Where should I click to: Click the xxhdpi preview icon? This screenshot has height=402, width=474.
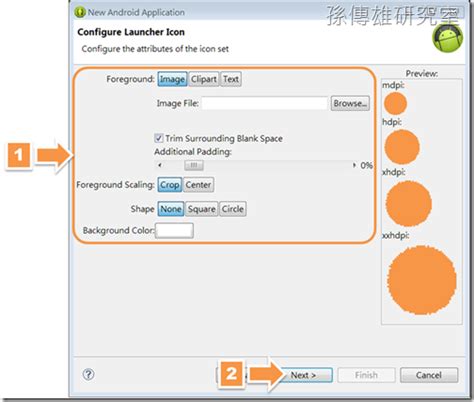point(422,280)
